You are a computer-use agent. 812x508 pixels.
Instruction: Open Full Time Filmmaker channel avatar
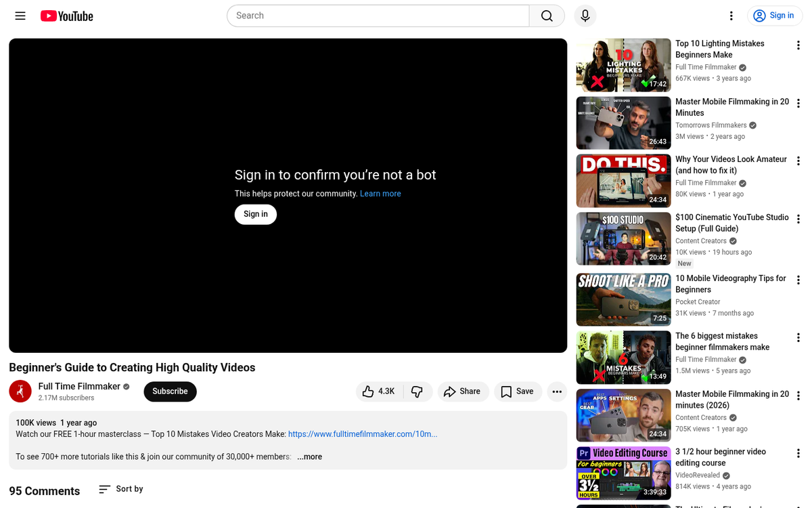pyautogui.click(x=20, y=391)
